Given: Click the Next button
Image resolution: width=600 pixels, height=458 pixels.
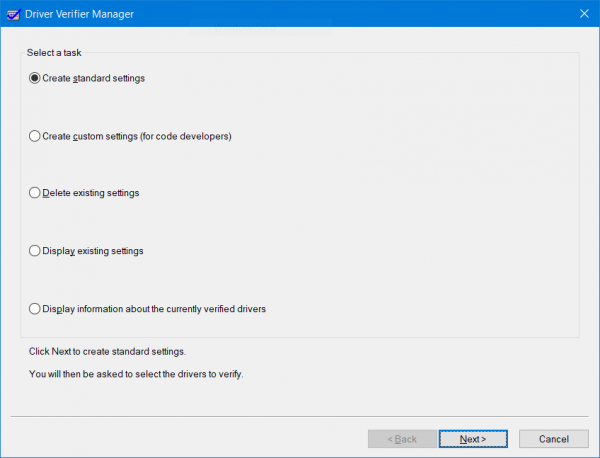Looking at the screenshot, I should coord(473,439).
